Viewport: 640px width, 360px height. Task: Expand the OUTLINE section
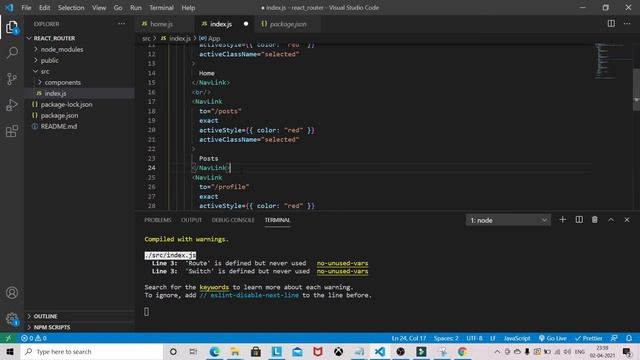(x=45, y=316)
